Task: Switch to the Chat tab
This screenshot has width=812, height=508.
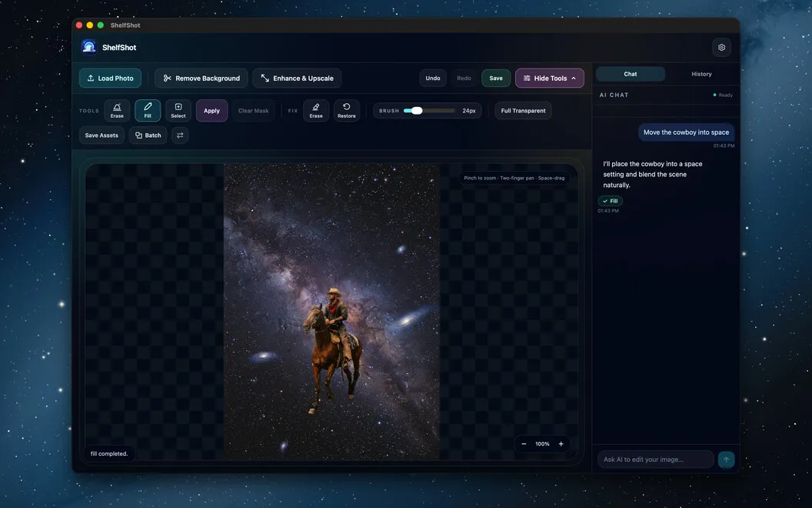Action: tap(631, 74)
